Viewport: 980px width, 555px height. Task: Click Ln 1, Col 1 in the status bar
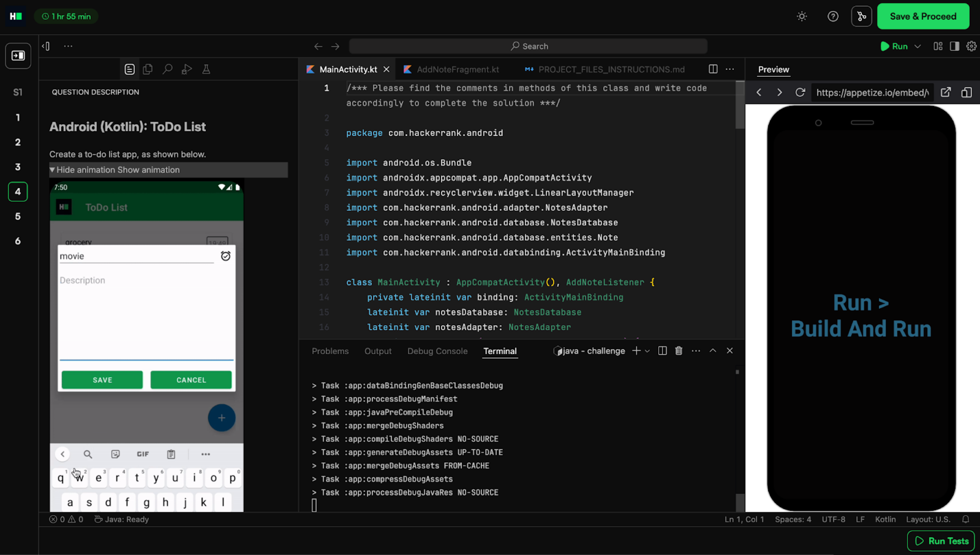click(x=744, y=519)
